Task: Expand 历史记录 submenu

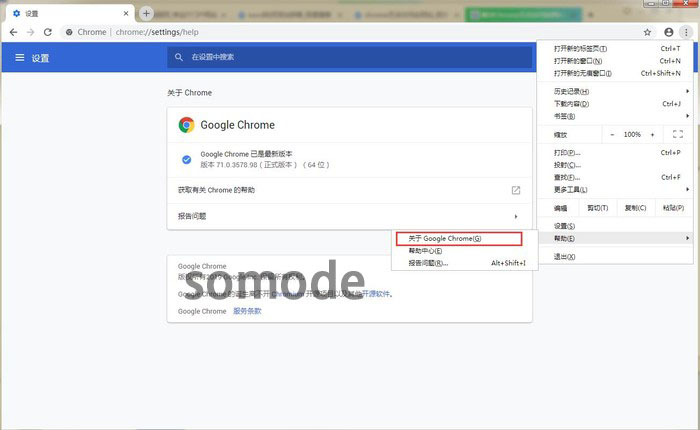Action: point(615,92)
